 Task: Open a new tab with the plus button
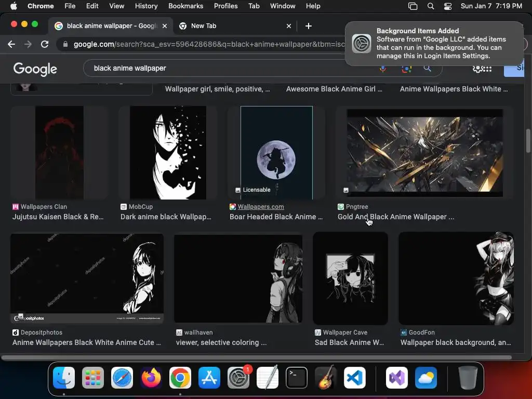tap(309, 26)
